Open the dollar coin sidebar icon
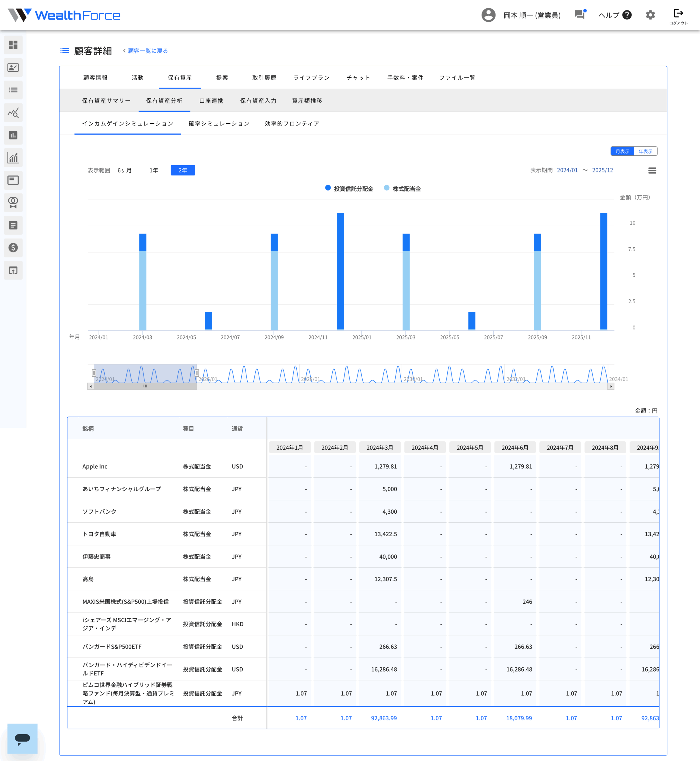The width and height of the screenshot is (700, 761). (13, 248)
